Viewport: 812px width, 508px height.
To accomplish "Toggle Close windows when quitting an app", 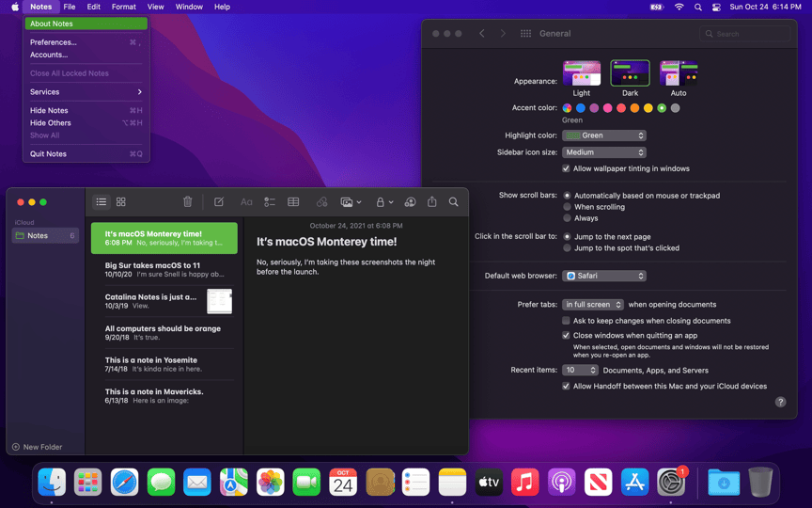I will [x=566, y=336].
